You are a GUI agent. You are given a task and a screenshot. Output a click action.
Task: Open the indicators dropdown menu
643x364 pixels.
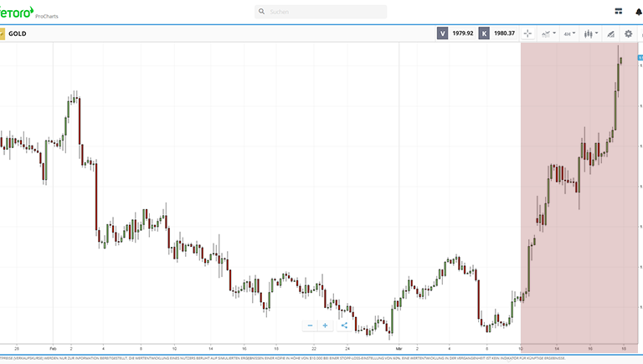click(548, 33)
